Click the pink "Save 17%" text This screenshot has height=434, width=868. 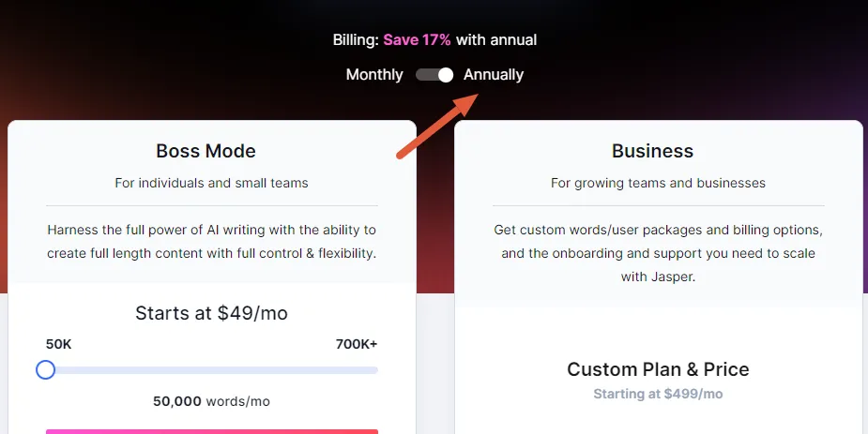click(417, 39)
